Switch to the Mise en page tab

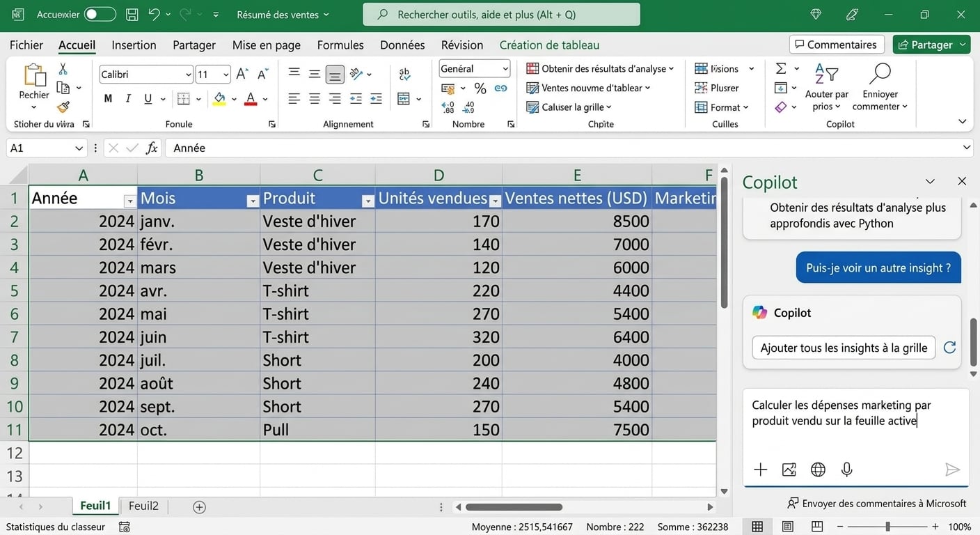tap(267, 45)
